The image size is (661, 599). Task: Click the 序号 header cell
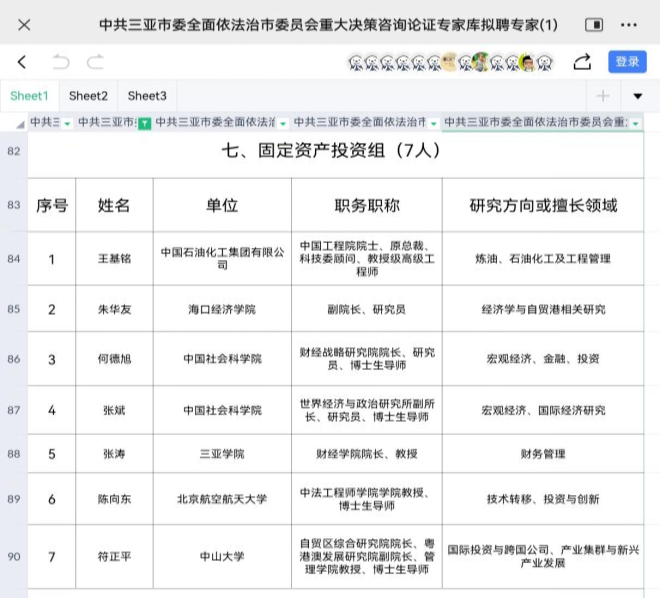click(x=52, y=205)
